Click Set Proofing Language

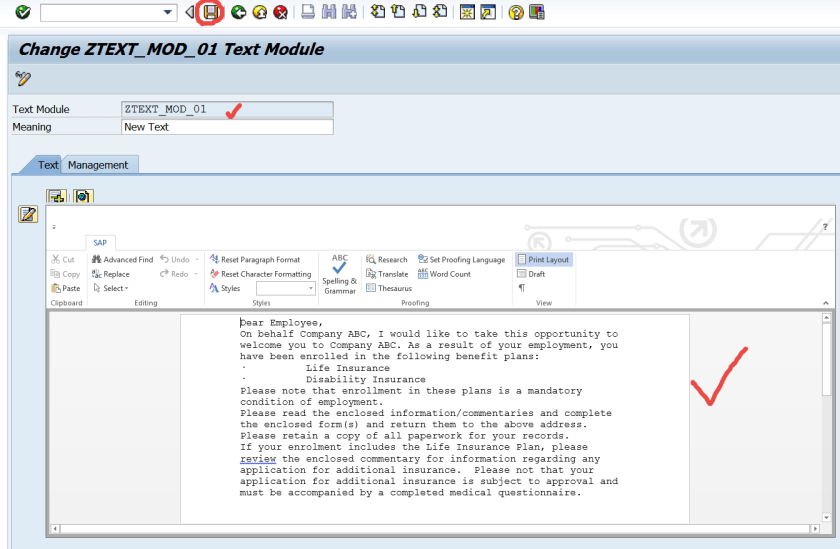click(462, 259)
